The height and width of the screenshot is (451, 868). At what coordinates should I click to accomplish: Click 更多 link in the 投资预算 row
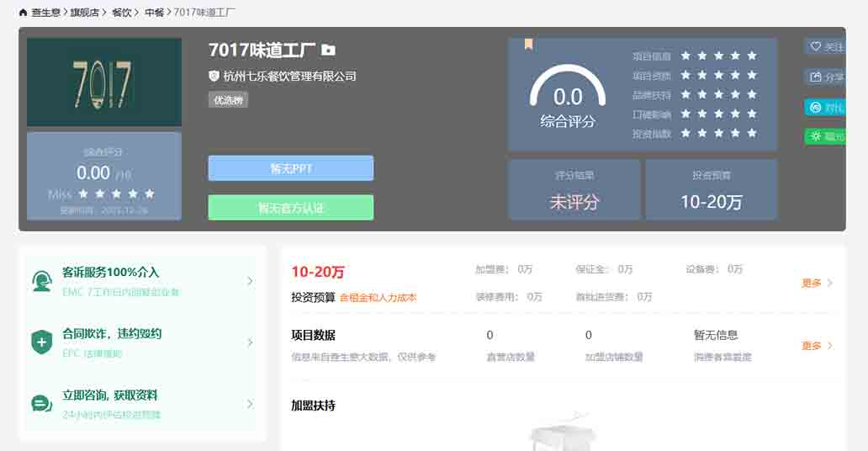pyautogui.click(x=816, y=284)
